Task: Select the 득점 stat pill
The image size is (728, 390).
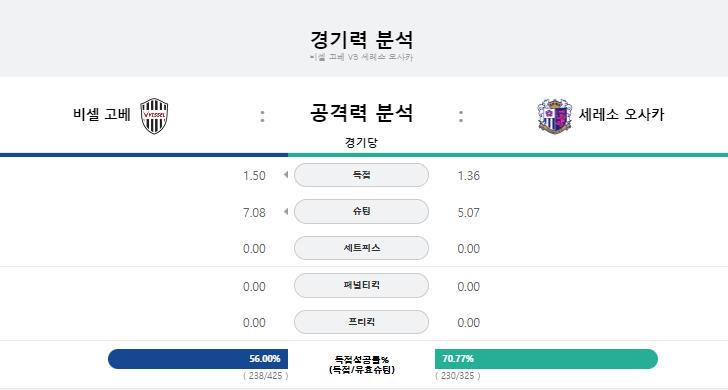Action: tap(361, 175)
